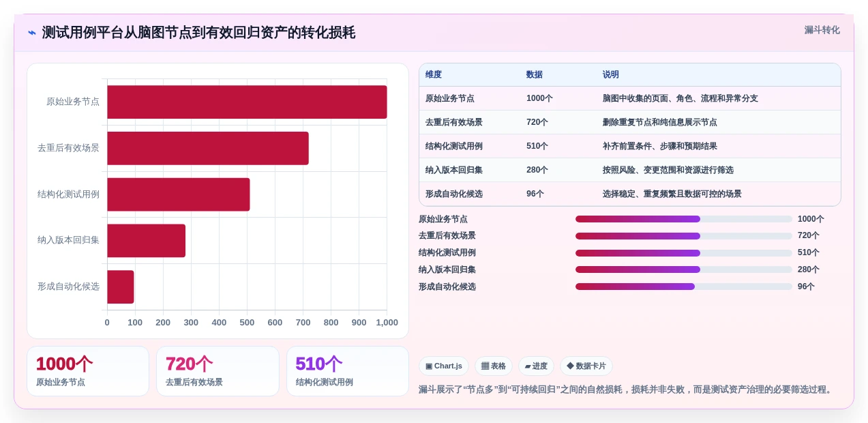The height and width of the screenshot is (423, 868).
Task: Click the 漏斗转化 tag
Action: pyautogui.click(x=822, y=30)
